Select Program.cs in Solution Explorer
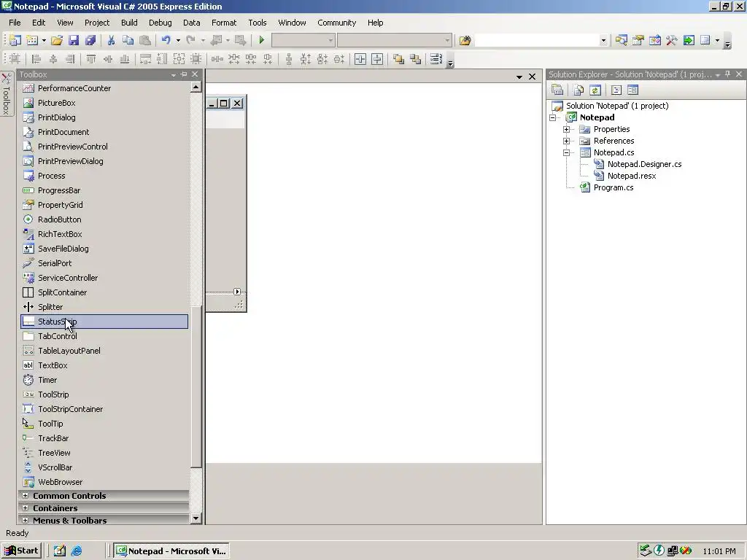 (613, 187)
